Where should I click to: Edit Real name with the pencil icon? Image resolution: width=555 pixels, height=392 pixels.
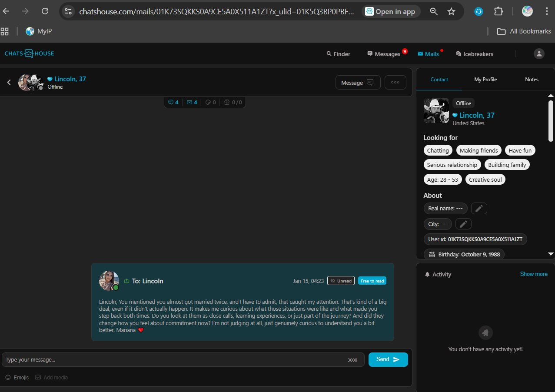click(x=479, y=209)
